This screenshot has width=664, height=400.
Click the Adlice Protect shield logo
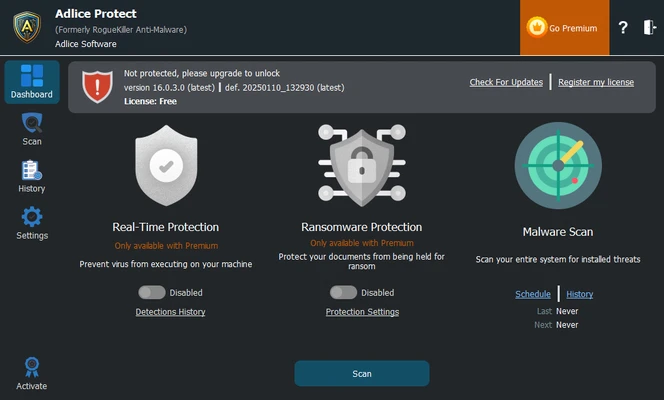click(x=27, y=27)
